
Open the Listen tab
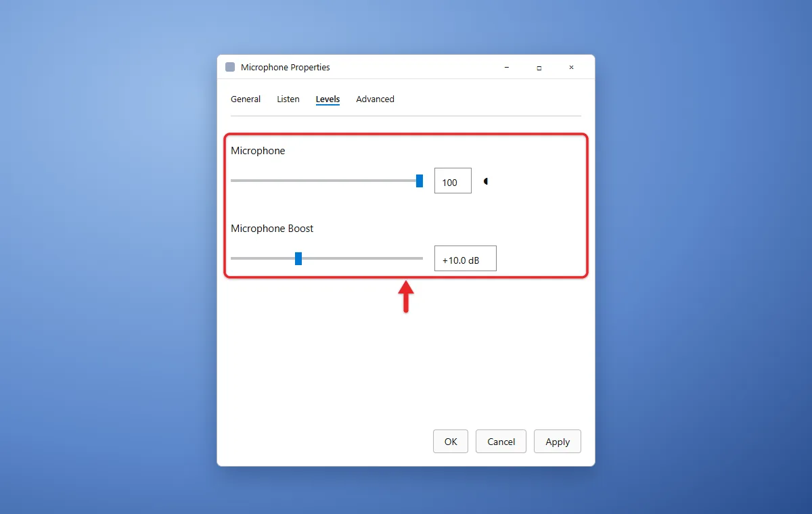288,99
